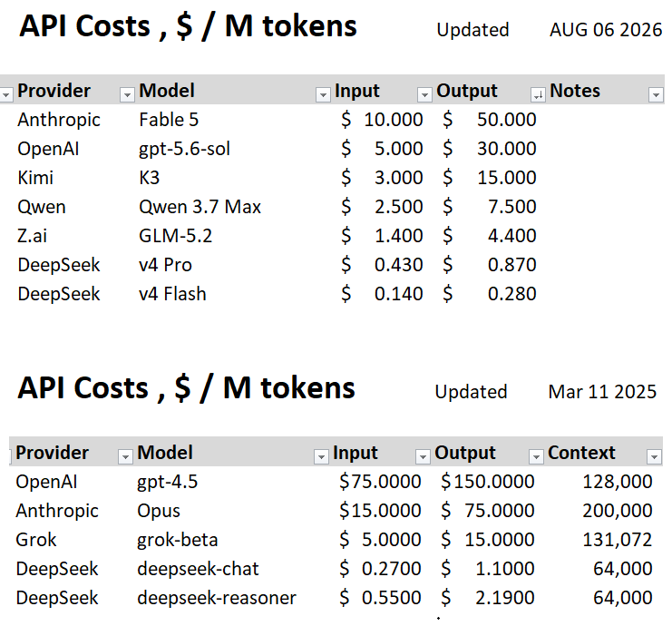Image resolution: width=672 pixels, height=626 pixels.
Task: Select the grok-beta model cell
Action: (x=178, y=540)
